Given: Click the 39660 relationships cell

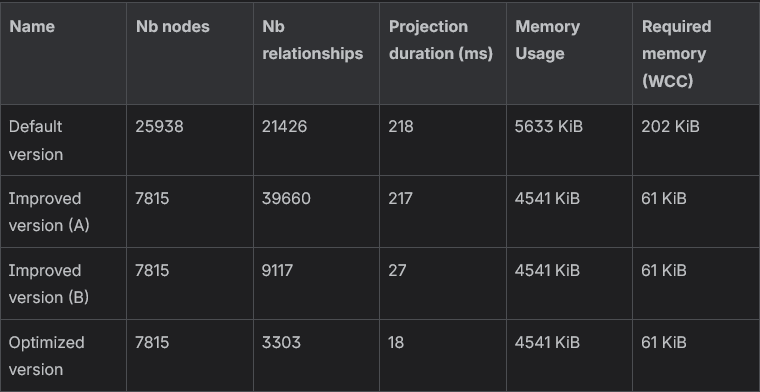Looking at the screenshot, I should (x=286, y=199).
